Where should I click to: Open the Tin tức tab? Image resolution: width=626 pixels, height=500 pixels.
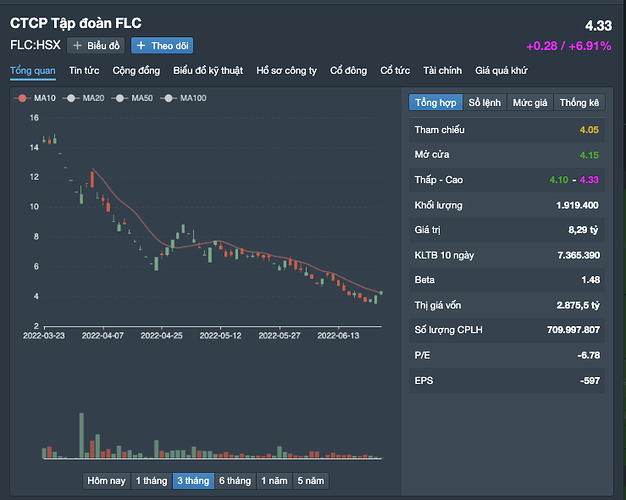pyautogui.click(x=83, y=71)
